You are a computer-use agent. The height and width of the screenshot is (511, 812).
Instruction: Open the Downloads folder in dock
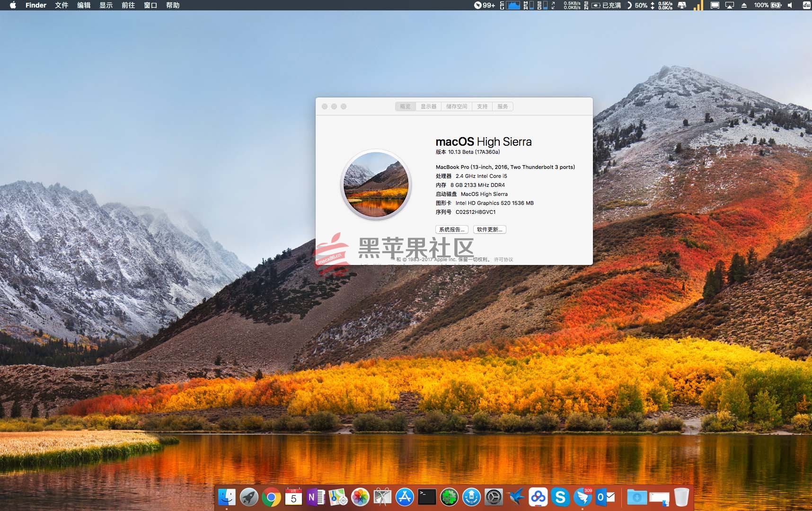(637, 497)
